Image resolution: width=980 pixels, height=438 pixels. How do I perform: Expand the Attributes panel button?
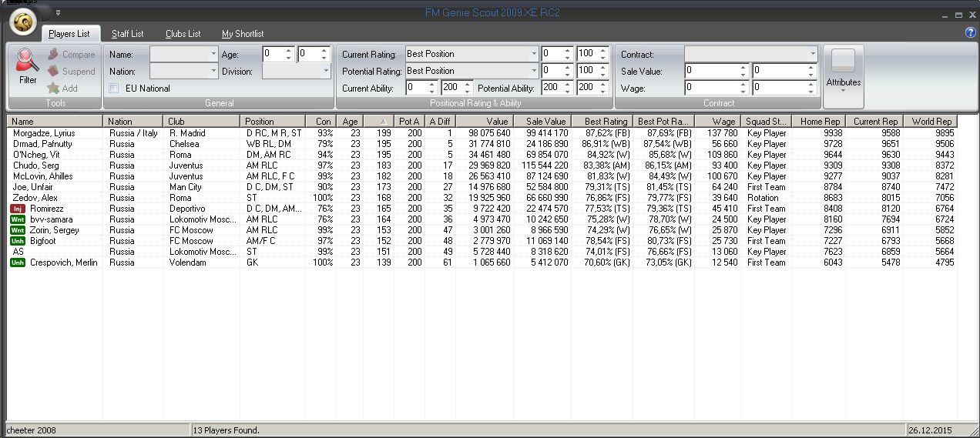(843, 76)
